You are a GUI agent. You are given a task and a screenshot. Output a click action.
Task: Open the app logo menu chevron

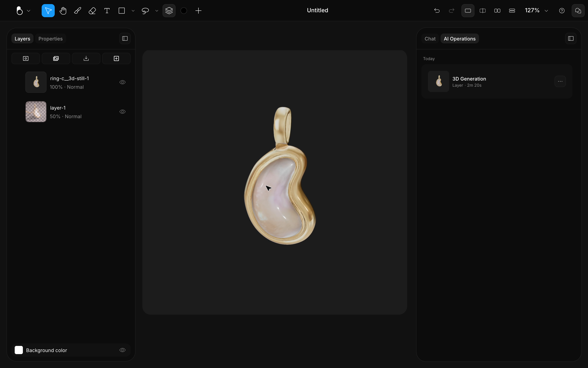tap(29, 11)
